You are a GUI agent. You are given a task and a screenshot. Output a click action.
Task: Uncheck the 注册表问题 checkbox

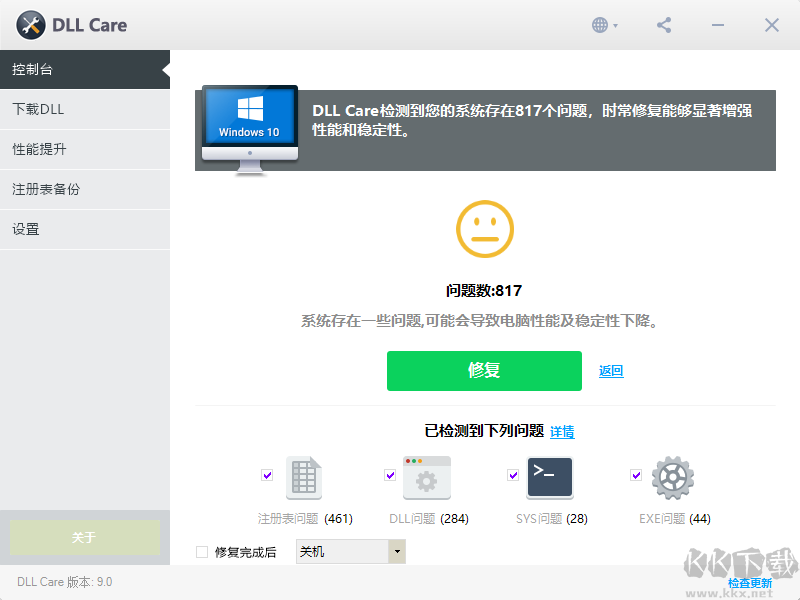point(267,474)
